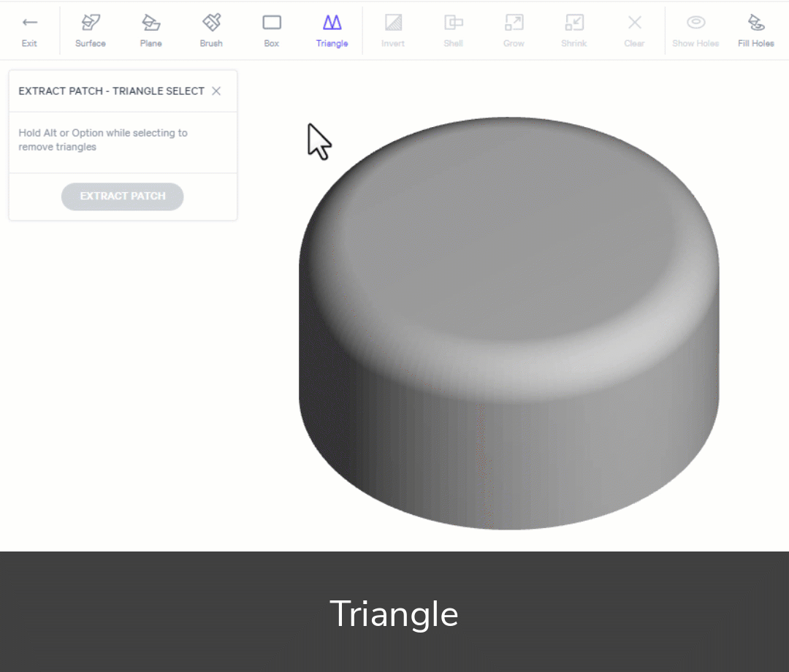The width and height of the screenshot is (789, 672).
Task: Click the EXTRACT PATCH button
Action: (x=123, y=196)
